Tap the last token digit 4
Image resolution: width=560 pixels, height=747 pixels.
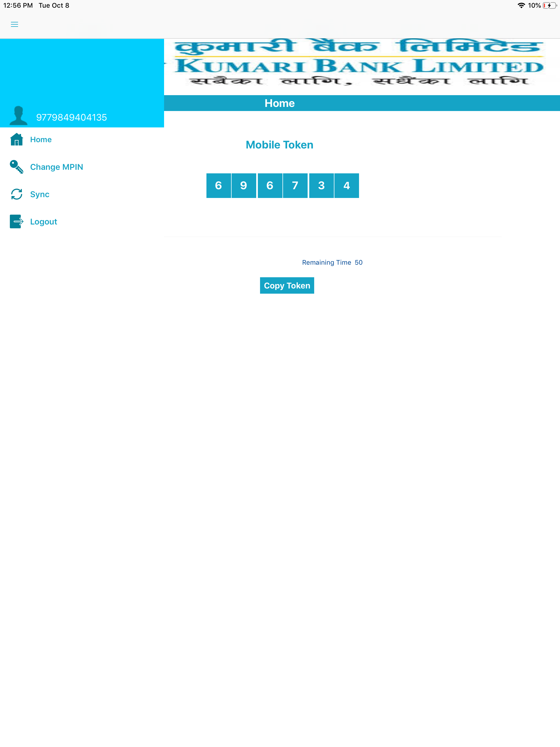point(346,185)
